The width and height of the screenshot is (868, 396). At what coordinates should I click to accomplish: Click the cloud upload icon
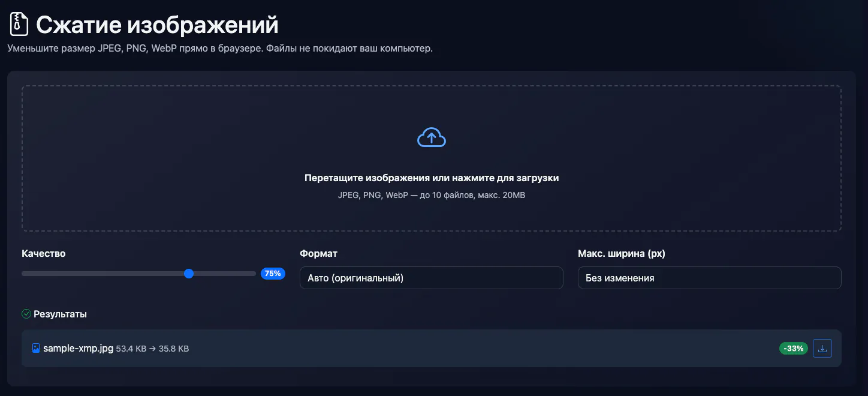432,137
